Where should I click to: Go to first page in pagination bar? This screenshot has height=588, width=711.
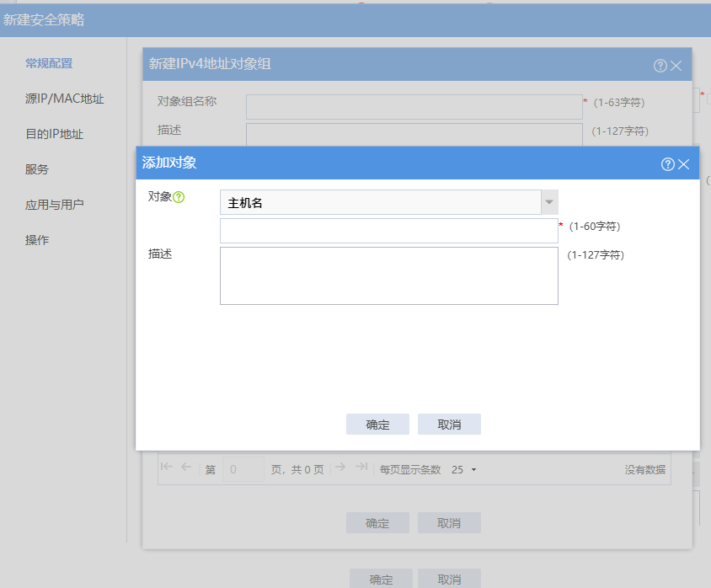pyautogui.click(x=167, y=468)
